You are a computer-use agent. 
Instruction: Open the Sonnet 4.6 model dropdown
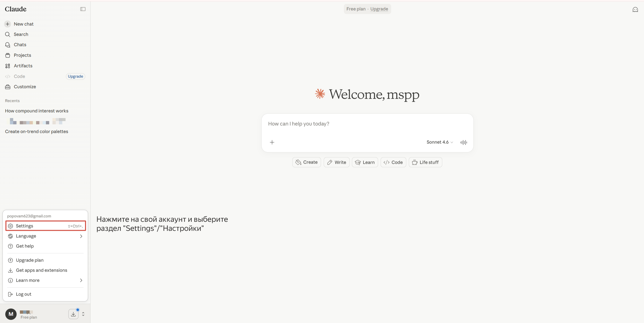tap(440, 142)
